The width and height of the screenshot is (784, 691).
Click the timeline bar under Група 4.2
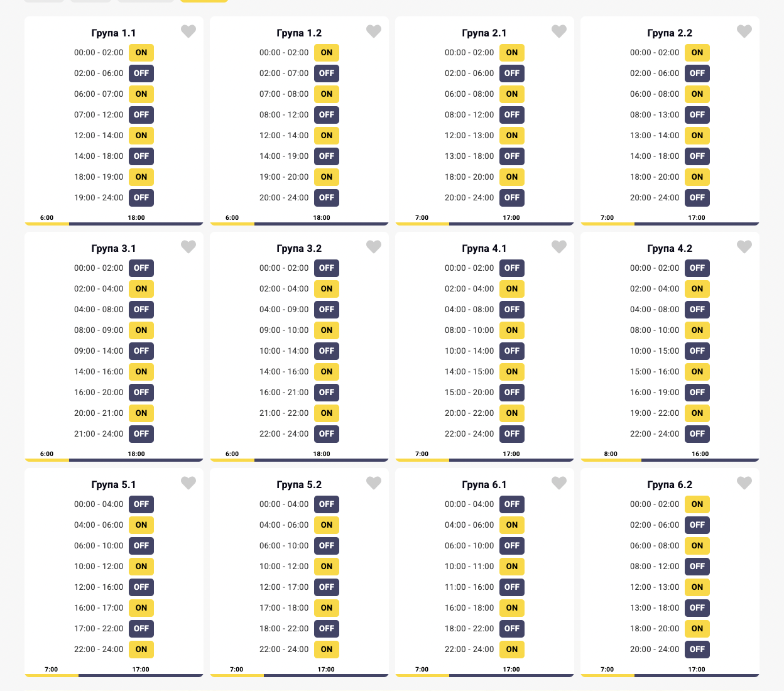[670, 460]
